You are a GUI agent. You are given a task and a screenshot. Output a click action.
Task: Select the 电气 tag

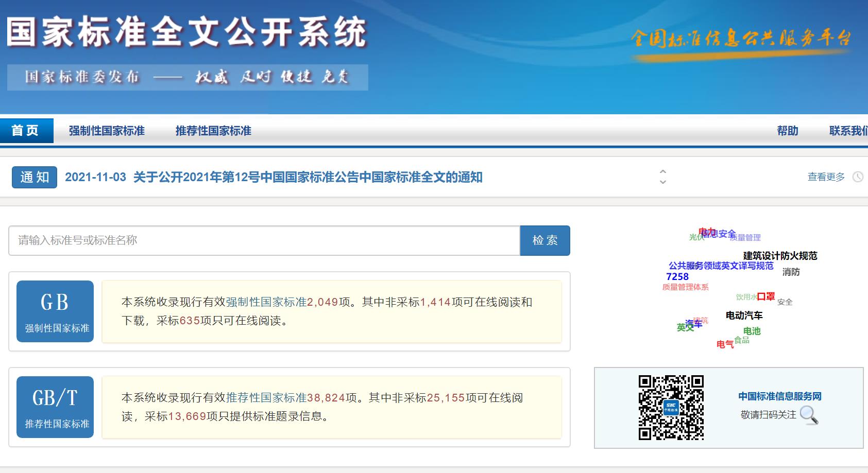(725, 344)
